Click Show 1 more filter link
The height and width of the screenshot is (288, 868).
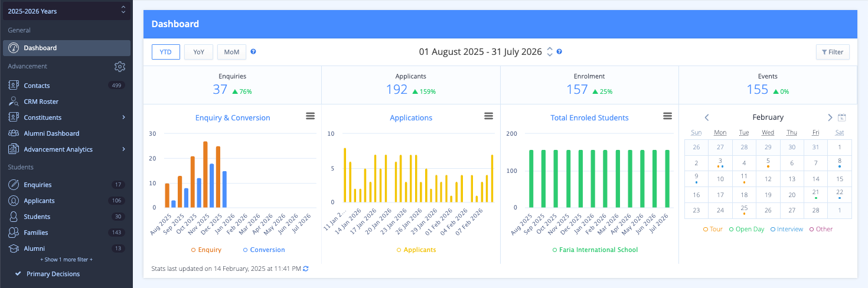pos(66,260)
